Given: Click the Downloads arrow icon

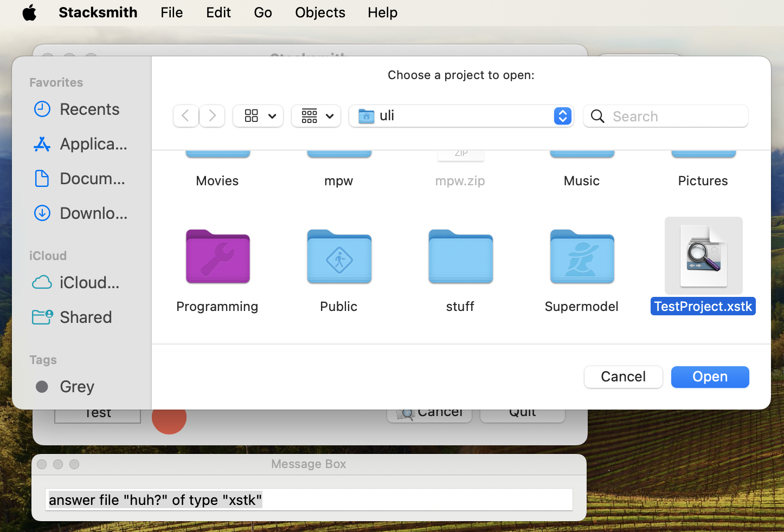Looking at the screenshot, I should 42,213.
